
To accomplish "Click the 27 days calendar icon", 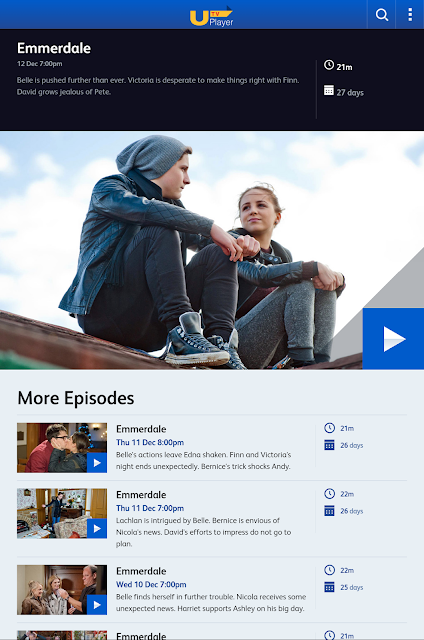I will click(329, 90).
